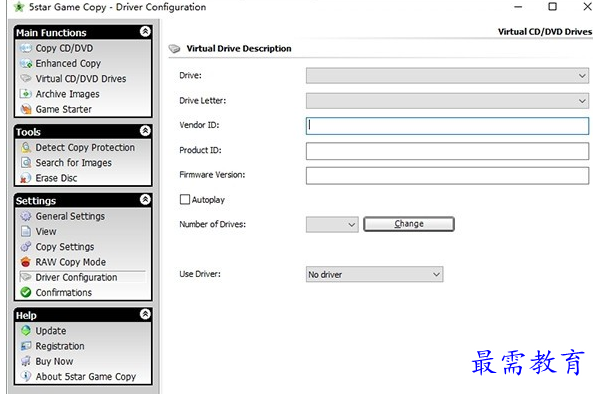
Task: Open Copy Settings page
Action: tap(65, 247)
